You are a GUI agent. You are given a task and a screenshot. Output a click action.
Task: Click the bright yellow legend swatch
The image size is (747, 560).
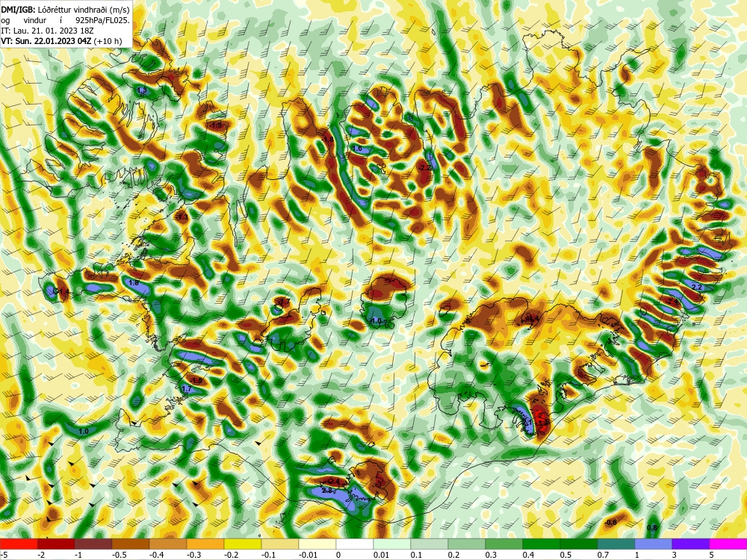(x=243, y=544)
